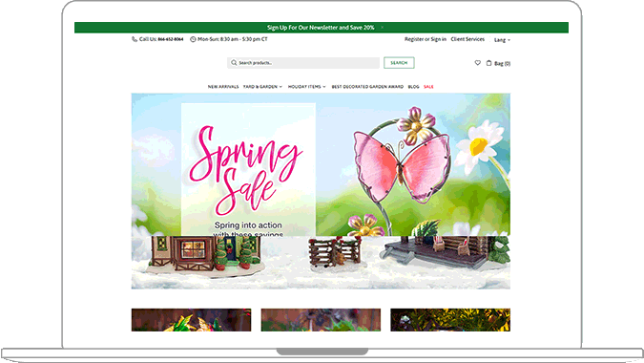Image resolution: width=644 pixels, height=363 pixels.
Task: Open the wishlist heart icon
Action: [x=478, y=63]
